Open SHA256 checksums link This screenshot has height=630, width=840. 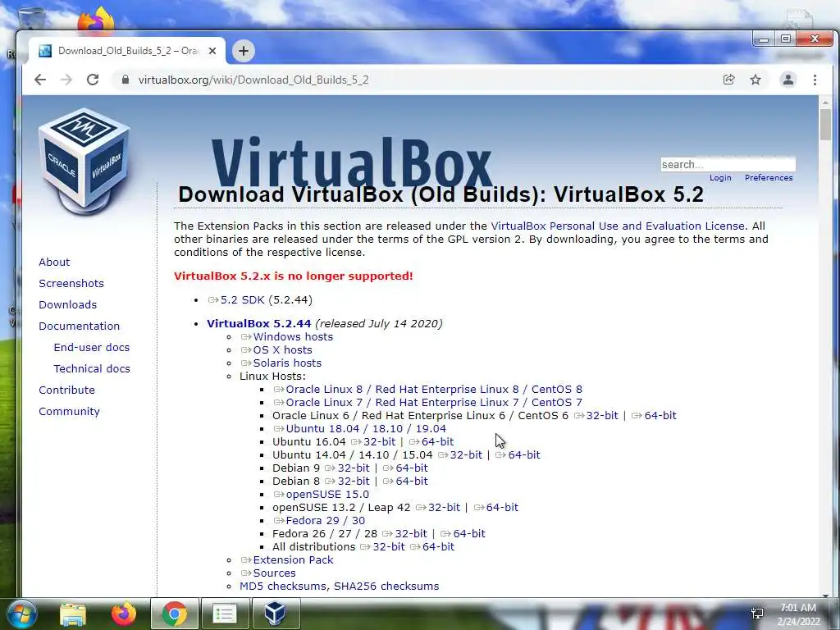click(386, 586)
